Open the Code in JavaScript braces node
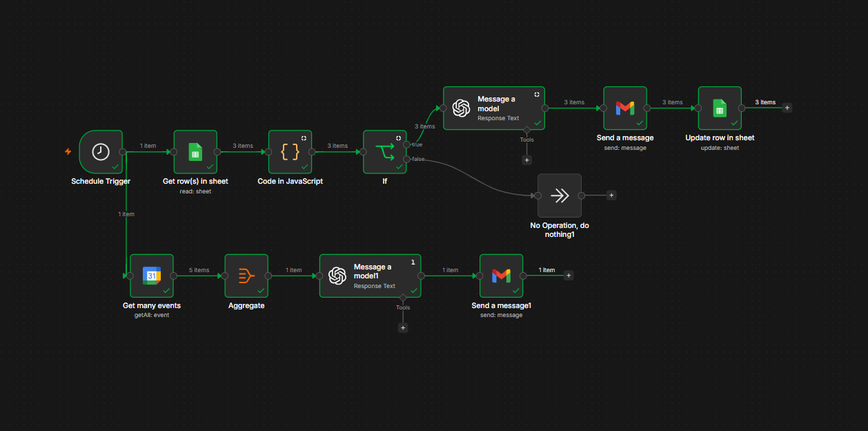 tap(290, 152)
